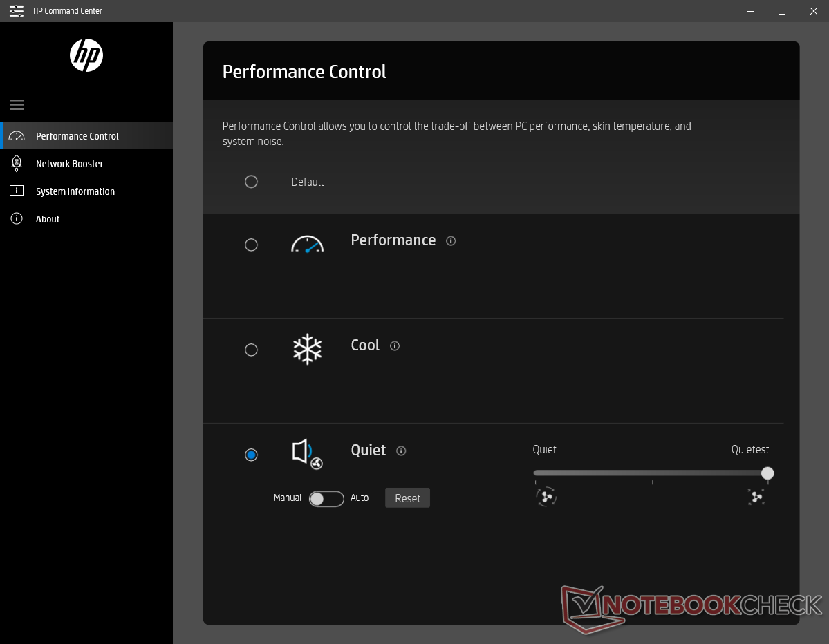The height and width of the screenshot is (644, 829).
Task: Click the quiet level slider thumb
Action: (x=767, y=473)
